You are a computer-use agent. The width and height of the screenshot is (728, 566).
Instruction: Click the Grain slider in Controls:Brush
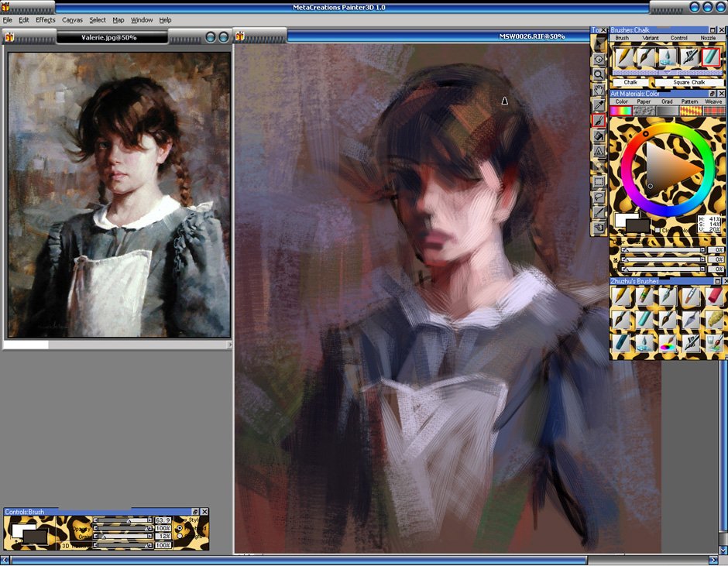pos(123,537)
